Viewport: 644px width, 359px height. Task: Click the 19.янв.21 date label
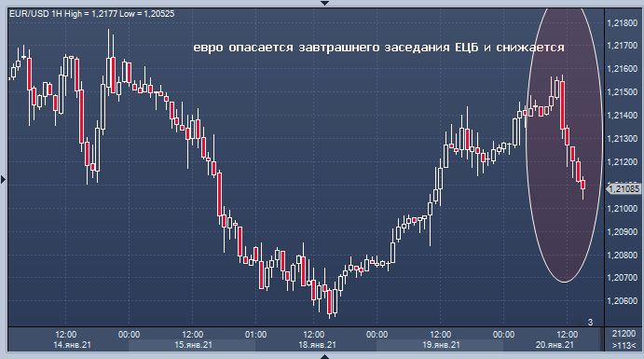(x=441, y=345)
